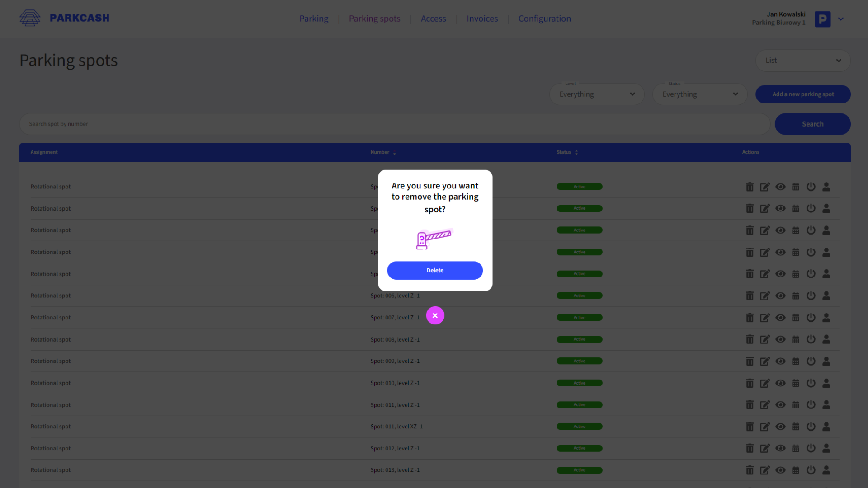
Task: Click the Parking spots navigation tab
Action: pos(374,19)
